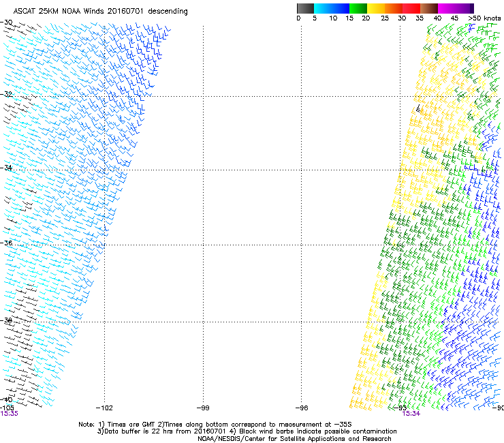Click the legend number '10'
504x443 pixels.
[333, 18]
